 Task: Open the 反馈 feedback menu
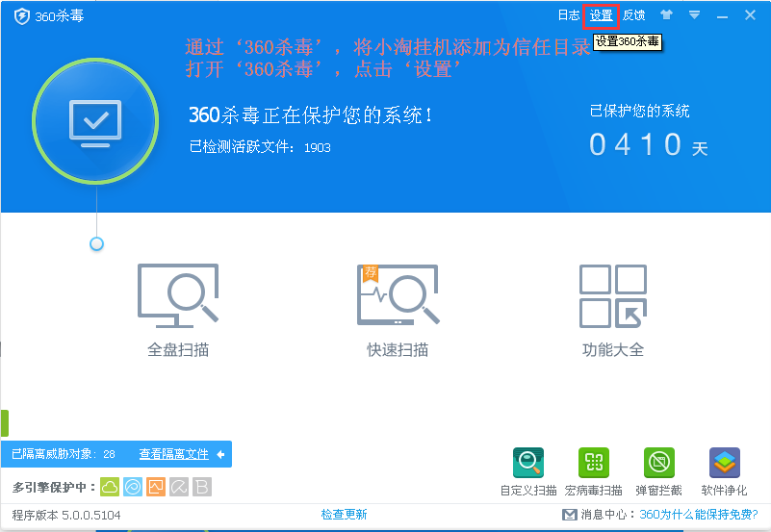click(633, 15)
